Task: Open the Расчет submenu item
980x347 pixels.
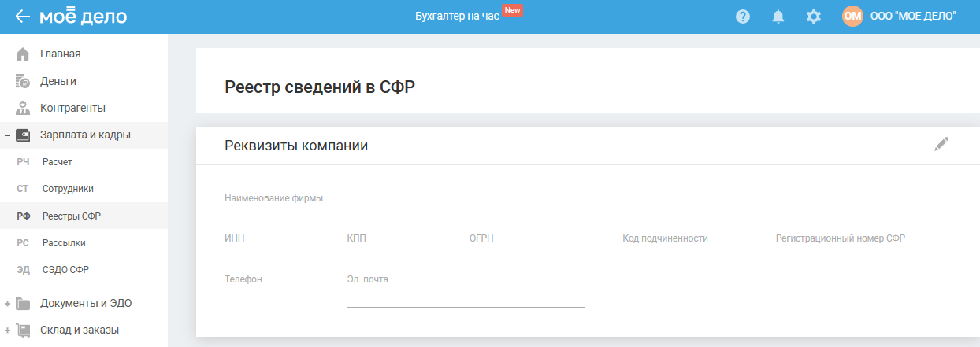Action: (x=57, y=162)
